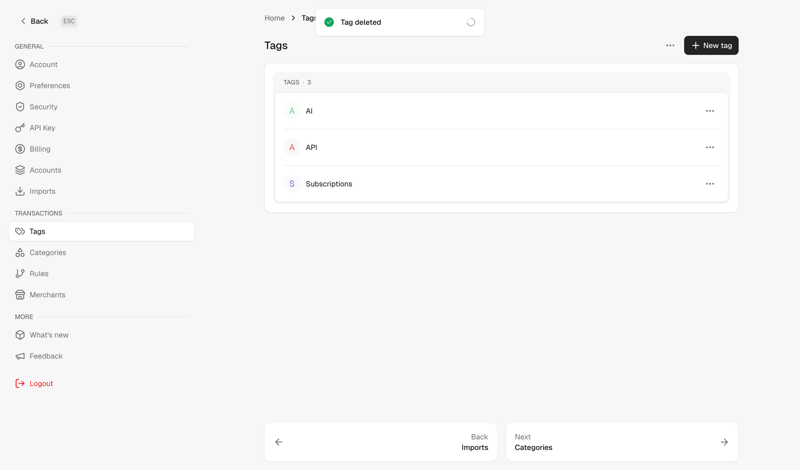
Task: Continue to the Next Categories card
Action: pos(622,442)
